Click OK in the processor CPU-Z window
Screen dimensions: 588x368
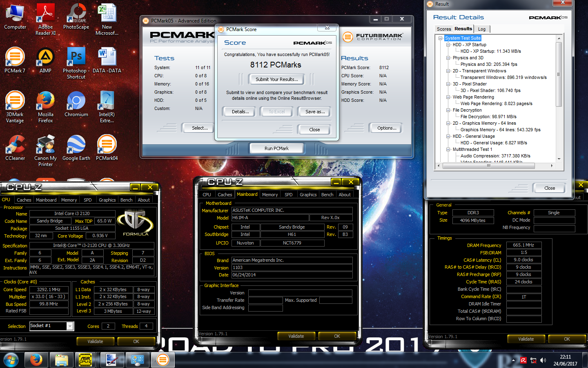[136, 341]
